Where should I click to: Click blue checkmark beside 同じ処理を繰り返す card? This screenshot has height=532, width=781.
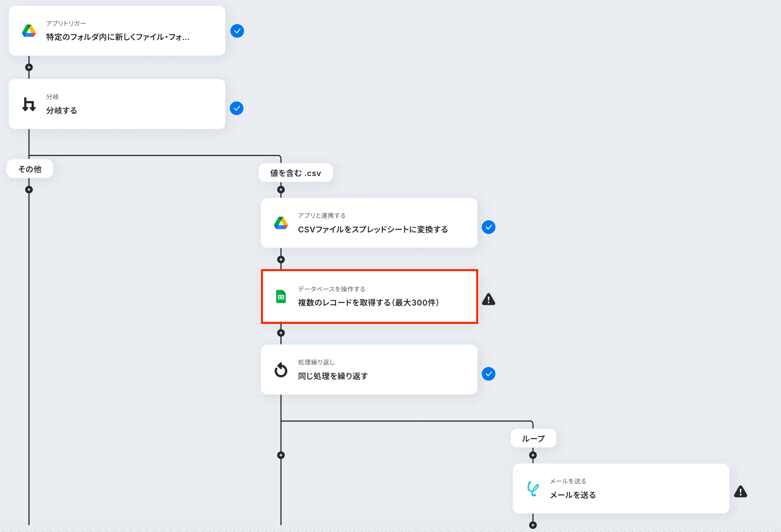click(x=488, y=374)
